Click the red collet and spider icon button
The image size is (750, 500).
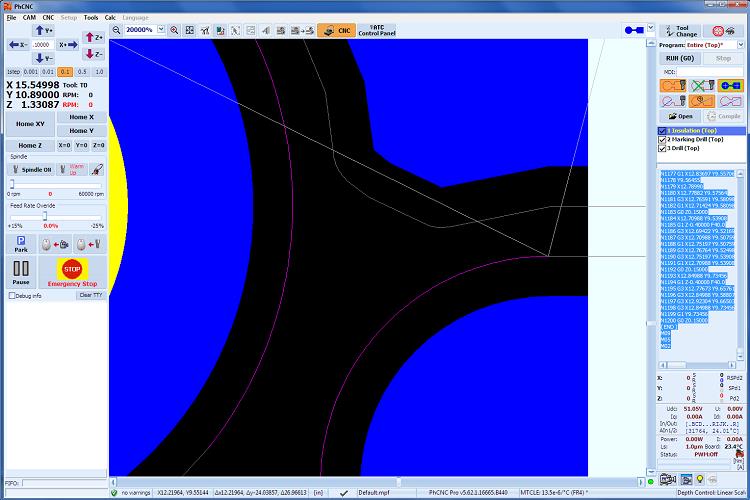tap(724, 31)
